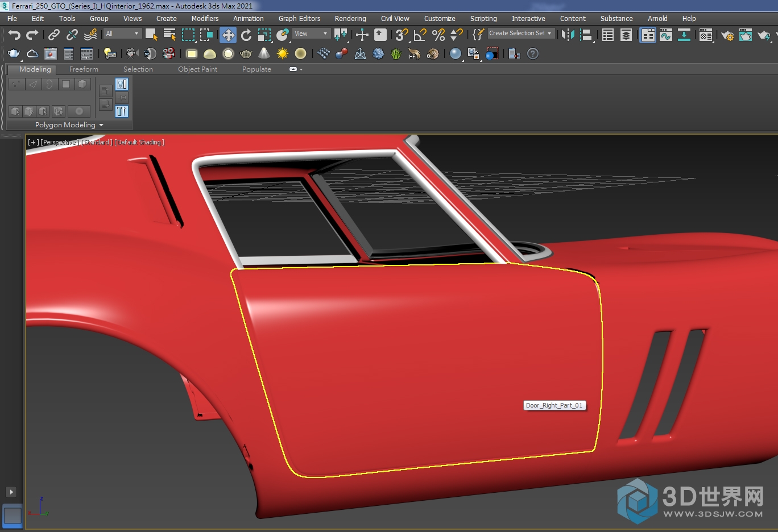Screen dimensions: 778x532
Task: Open the Scripting menu
Action: (483, 19)
